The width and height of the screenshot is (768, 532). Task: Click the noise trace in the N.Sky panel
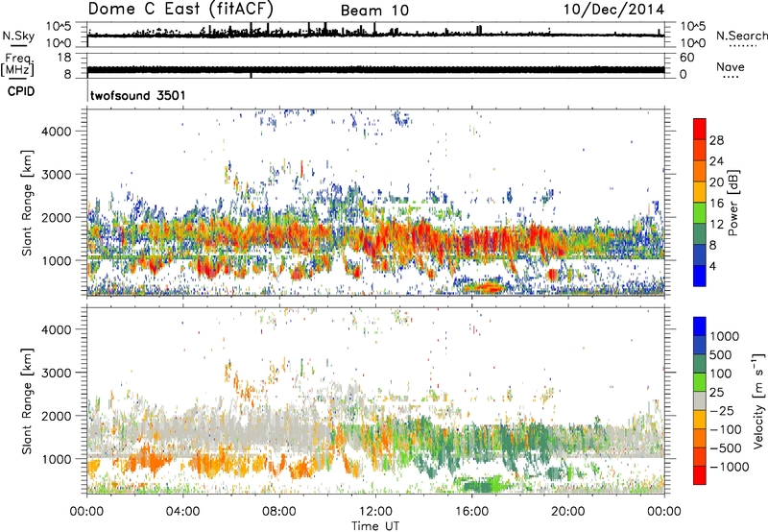coord(375,35)
